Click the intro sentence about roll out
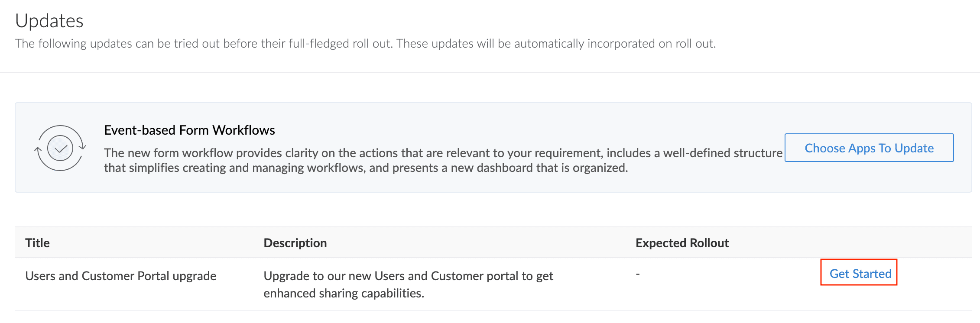This screenshot has height=323, width=980. coord(365,43)
